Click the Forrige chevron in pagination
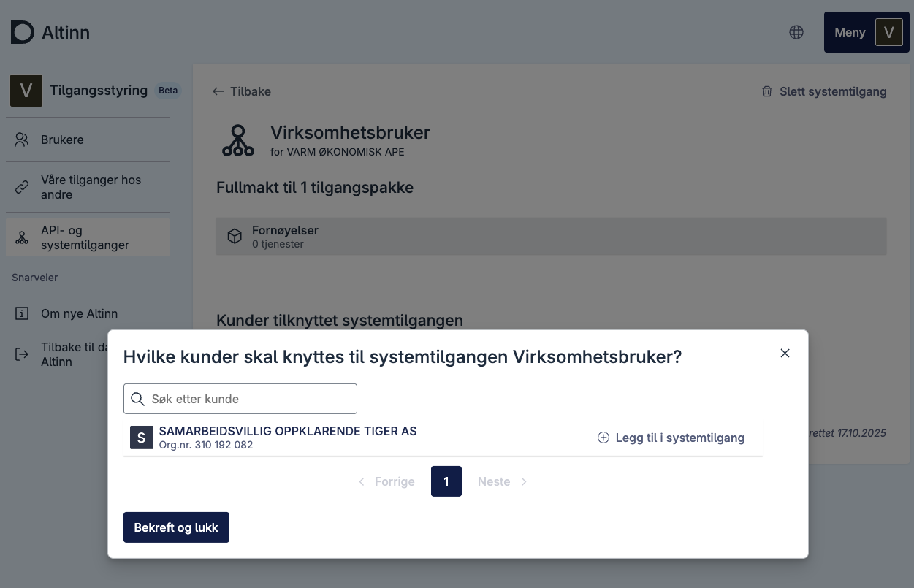 point(362,481)
